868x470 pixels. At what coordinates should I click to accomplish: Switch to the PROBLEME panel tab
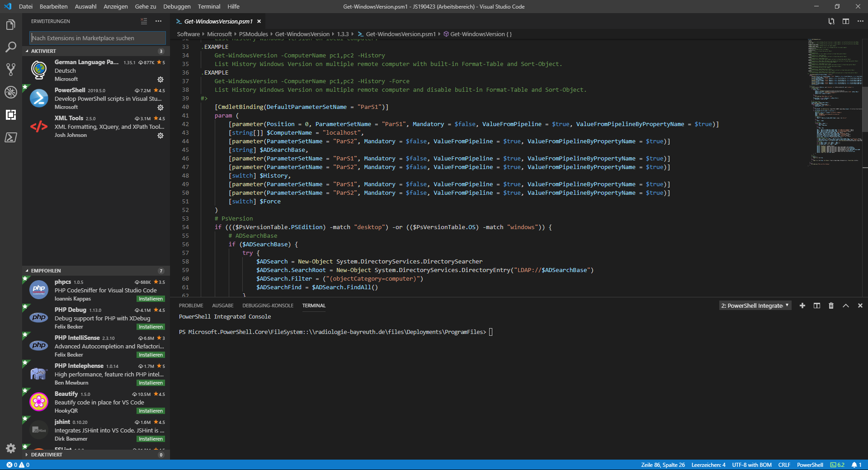[191, 305]
